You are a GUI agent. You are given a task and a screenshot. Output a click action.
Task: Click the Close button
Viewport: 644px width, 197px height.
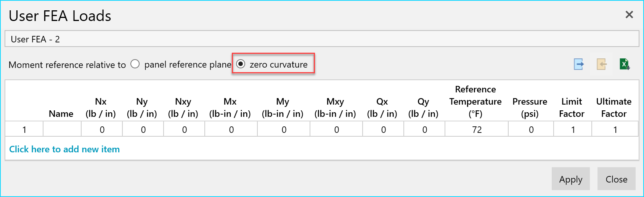616,179
